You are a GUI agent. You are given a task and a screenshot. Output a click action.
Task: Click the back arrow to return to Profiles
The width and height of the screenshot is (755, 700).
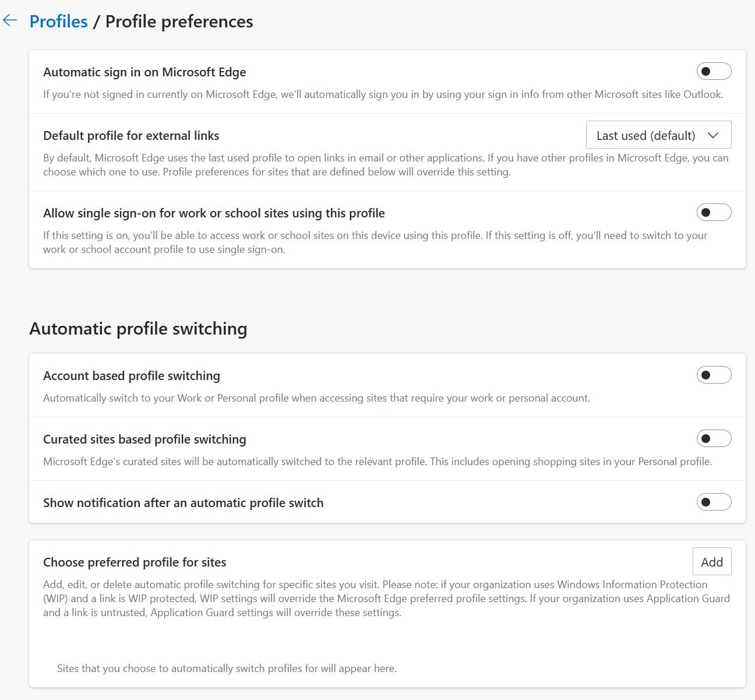tap(10, 20)
